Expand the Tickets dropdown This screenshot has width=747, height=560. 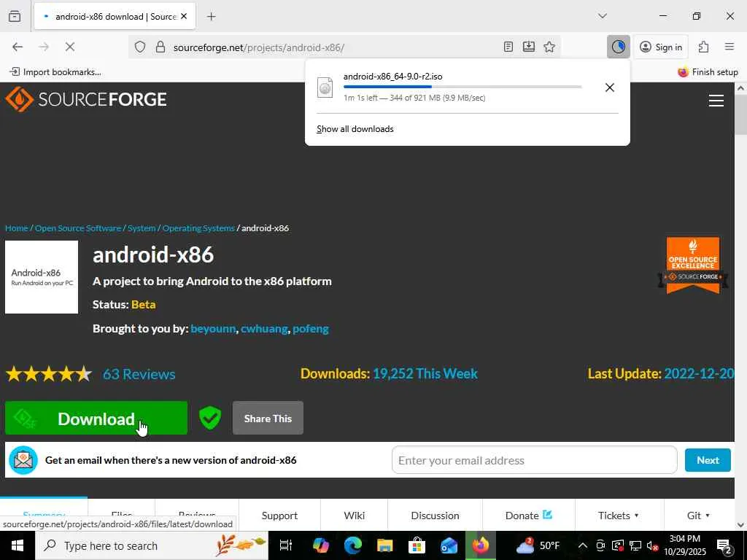(x=619, y=516)
